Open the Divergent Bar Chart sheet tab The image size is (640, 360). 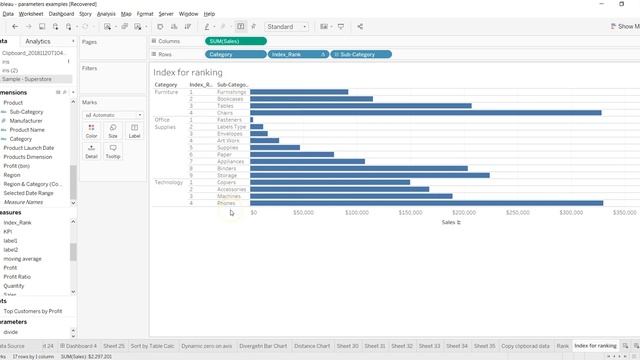[x=263, y=346]
